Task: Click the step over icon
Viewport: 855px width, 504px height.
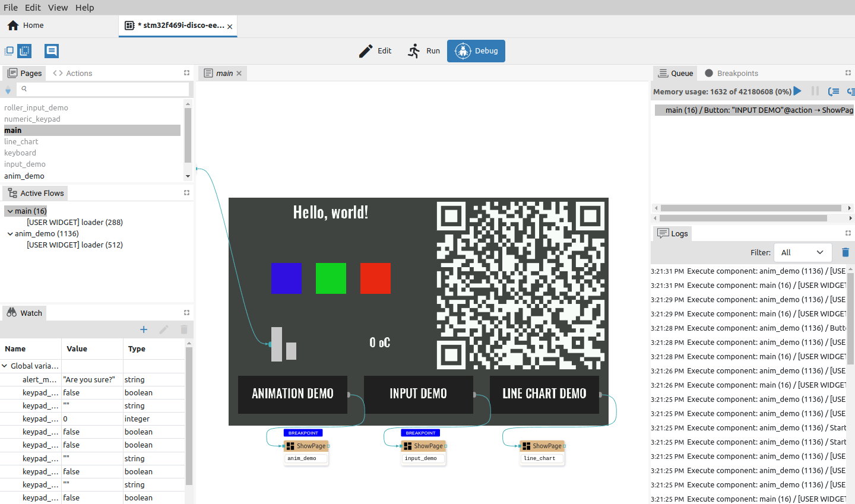Action: point(834,91)
